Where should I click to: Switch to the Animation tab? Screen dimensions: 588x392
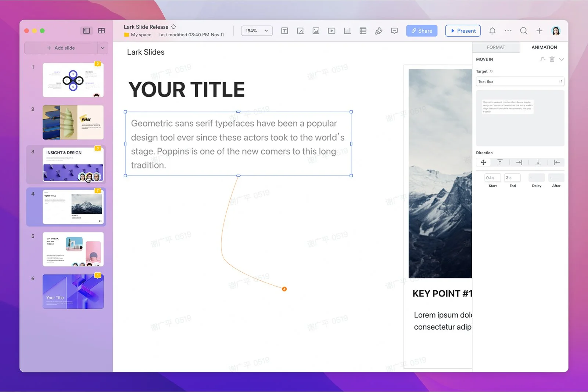544,47
